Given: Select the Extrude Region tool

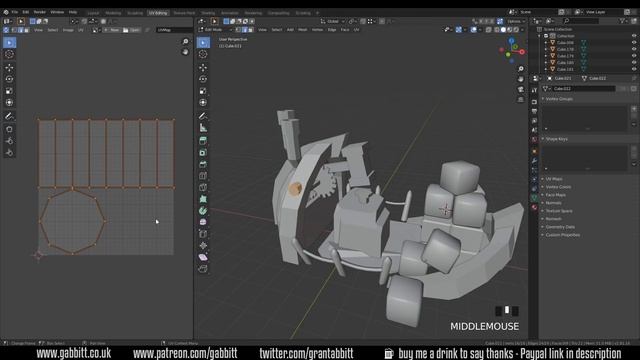Looking at the screenshot, I should pos(203,141).
